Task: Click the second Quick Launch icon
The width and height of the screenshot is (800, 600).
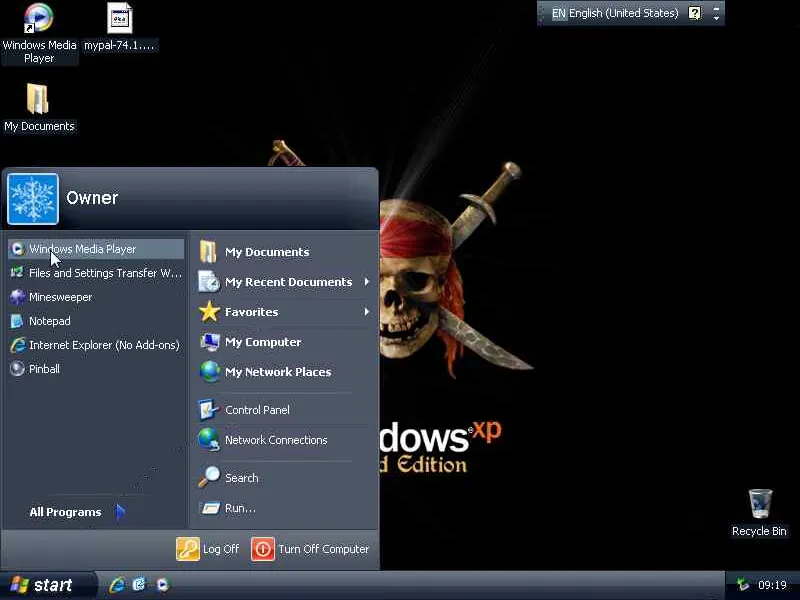Action: (x=139, y=585)
